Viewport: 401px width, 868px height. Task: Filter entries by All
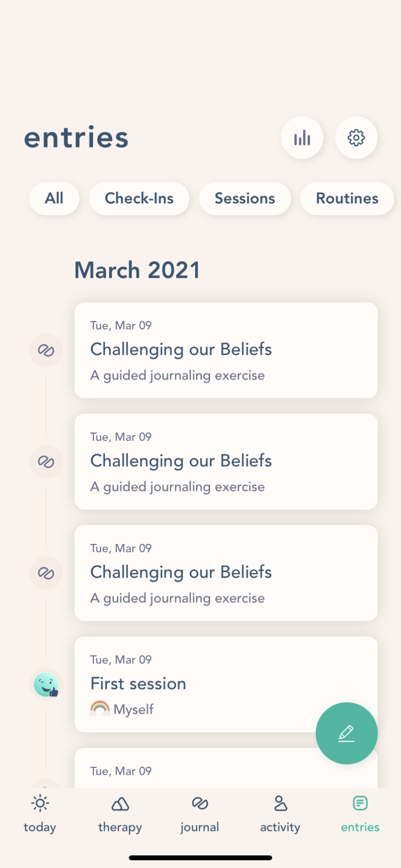(x=54, y=198)
